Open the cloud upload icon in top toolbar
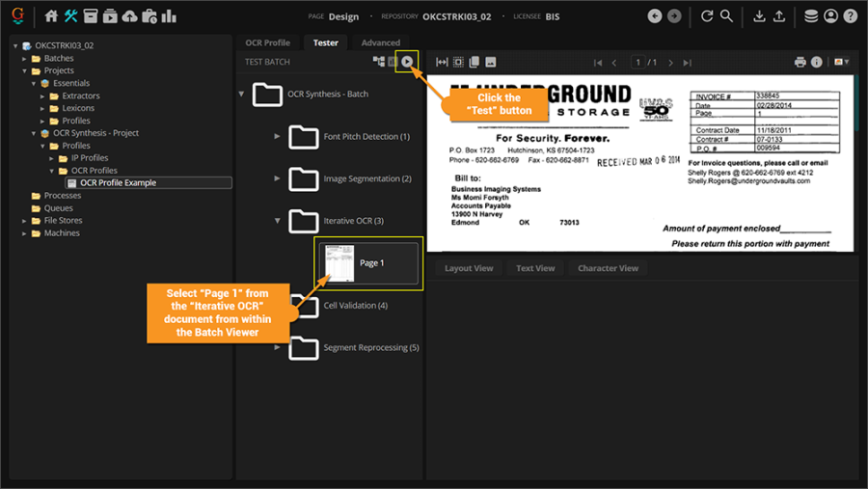This screenshot has height=489, width=868. click(x=129, y=16)
